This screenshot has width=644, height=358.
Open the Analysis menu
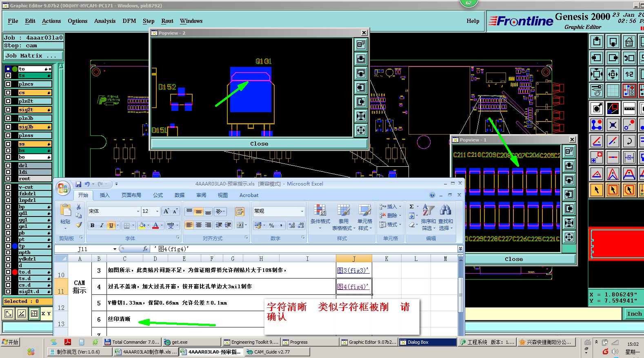pyautogui.click(x=105, y=21)
